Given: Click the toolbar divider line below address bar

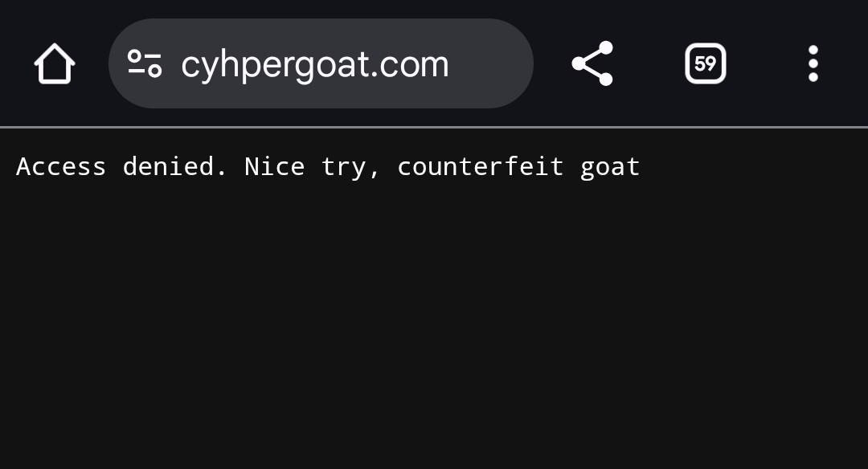Looking at the screenshot, I should tap(434, 127).
